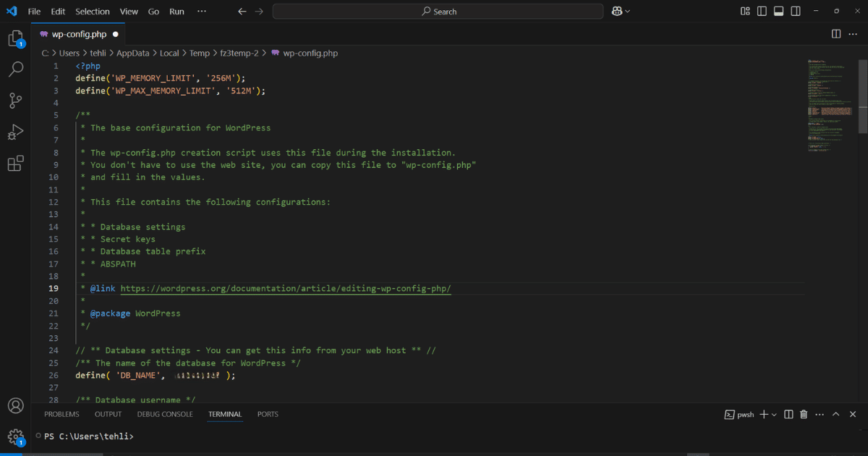868x456 pixels.
Task: Open the Run menu
Action: click(x=176, y=12)
